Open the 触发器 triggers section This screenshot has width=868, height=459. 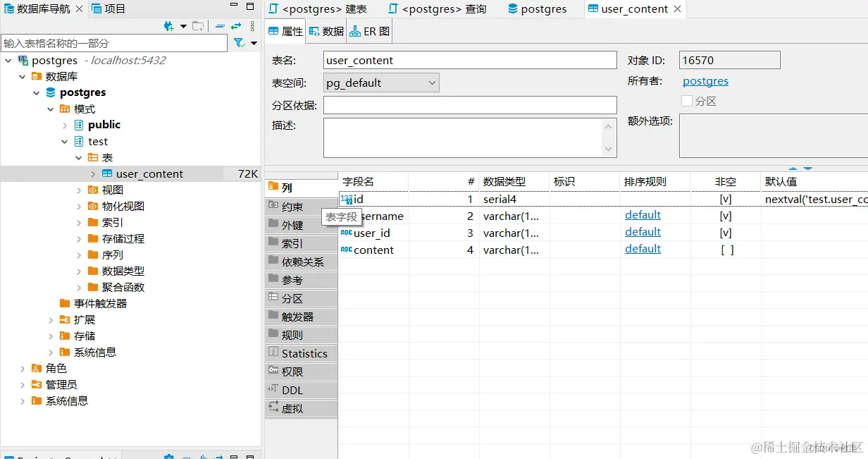tap(302, 317)
